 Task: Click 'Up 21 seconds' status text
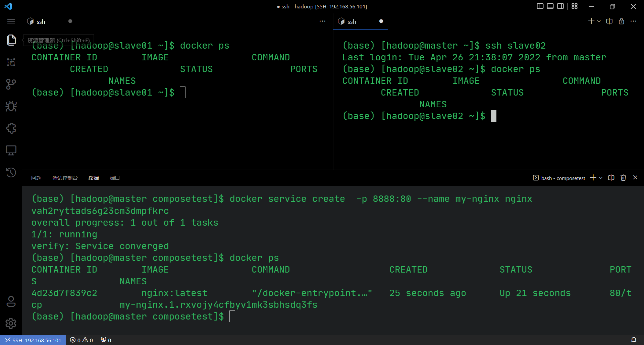pos(535,293)
